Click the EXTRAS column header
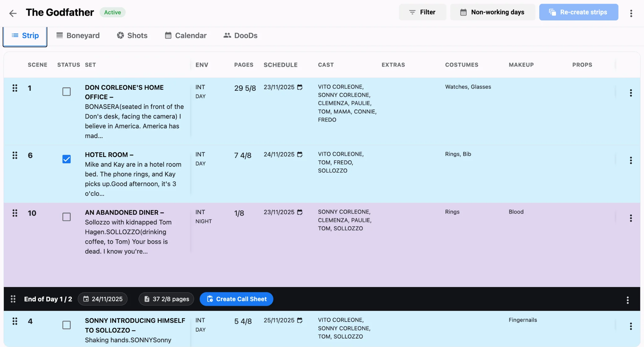This screenshot has height=347, width=644. pos(393,65)
